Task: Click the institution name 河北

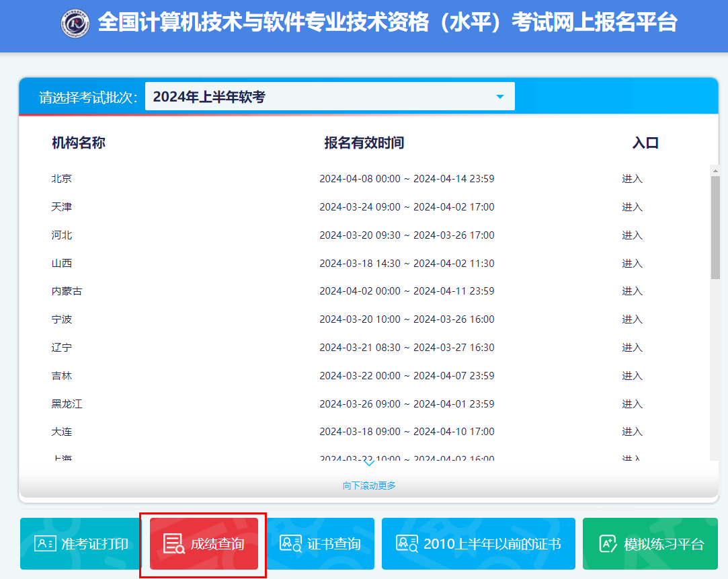Action: click(62, 235)
